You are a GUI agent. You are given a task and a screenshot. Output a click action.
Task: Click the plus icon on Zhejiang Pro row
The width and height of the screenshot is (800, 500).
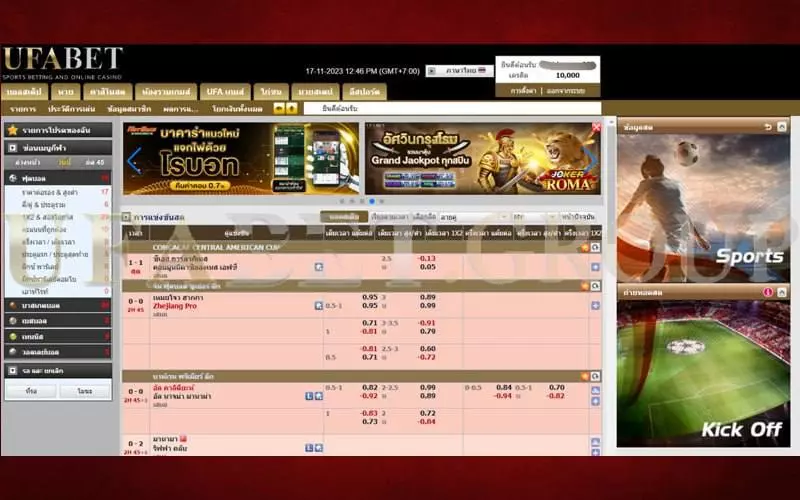click(x=595, y=305)
